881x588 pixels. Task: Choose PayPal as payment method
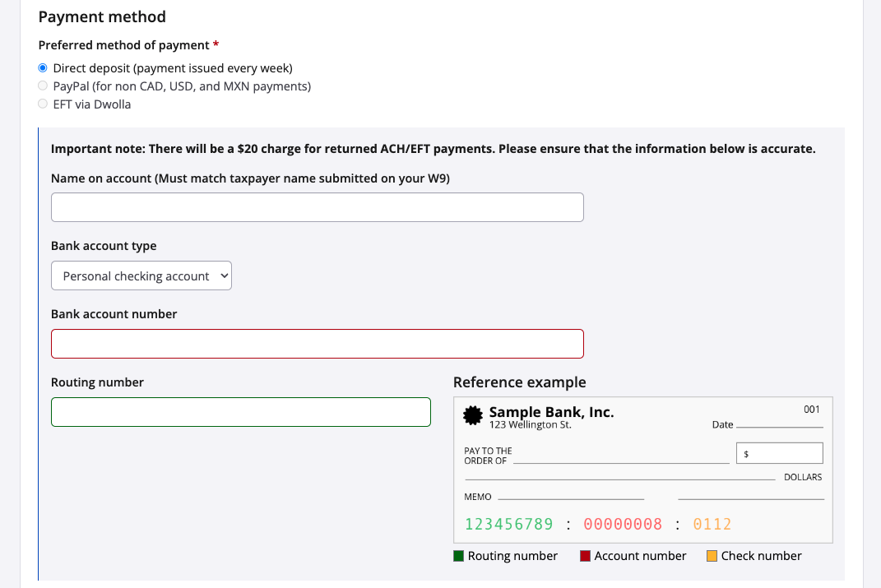click(x=43, y=86)
